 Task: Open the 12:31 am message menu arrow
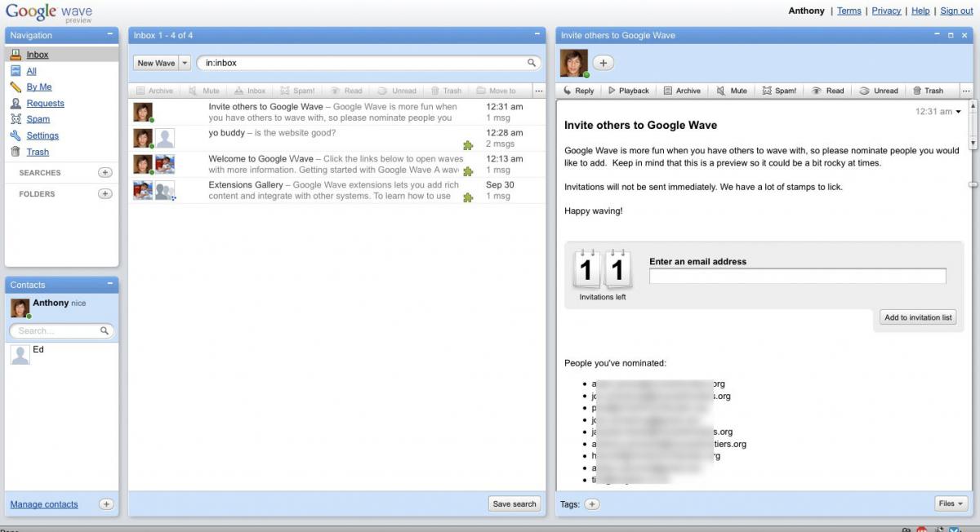959,112
